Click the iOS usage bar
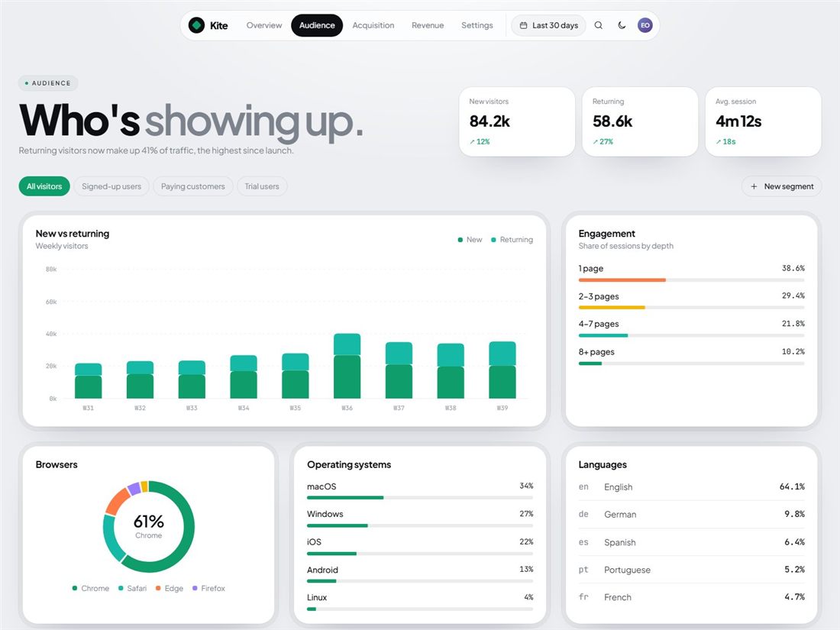Image resolution: width=840 pixels, height=630 pixels. pyautogui.click(x=331, y=554)
